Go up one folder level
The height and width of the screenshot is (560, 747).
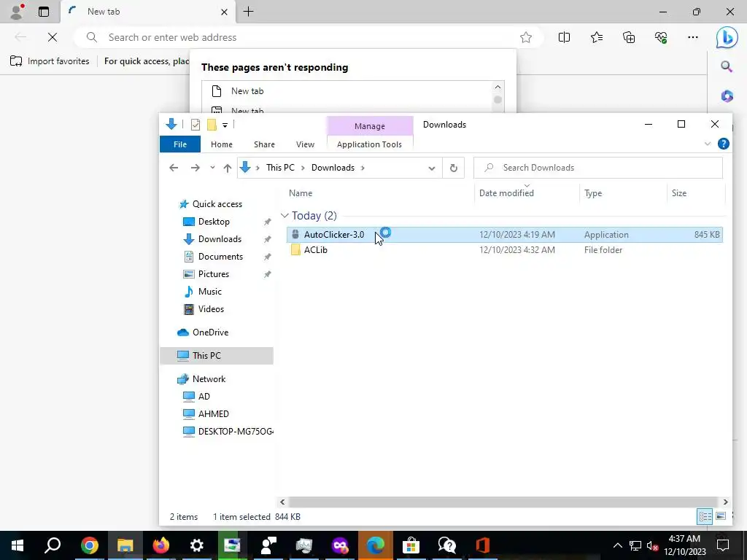(x=228, y=168)
